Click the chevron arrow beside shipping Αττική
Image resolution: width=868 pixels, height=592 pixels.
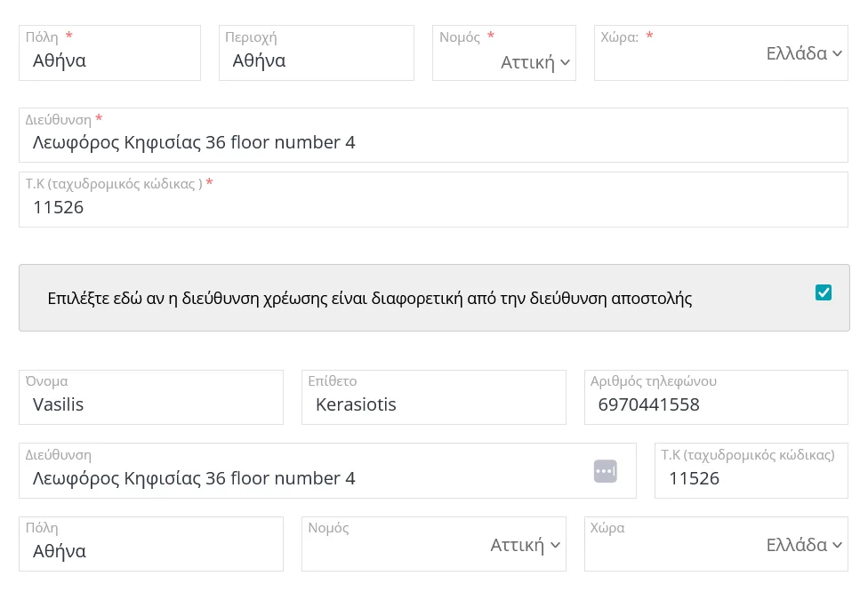click(x=566, y=62)
